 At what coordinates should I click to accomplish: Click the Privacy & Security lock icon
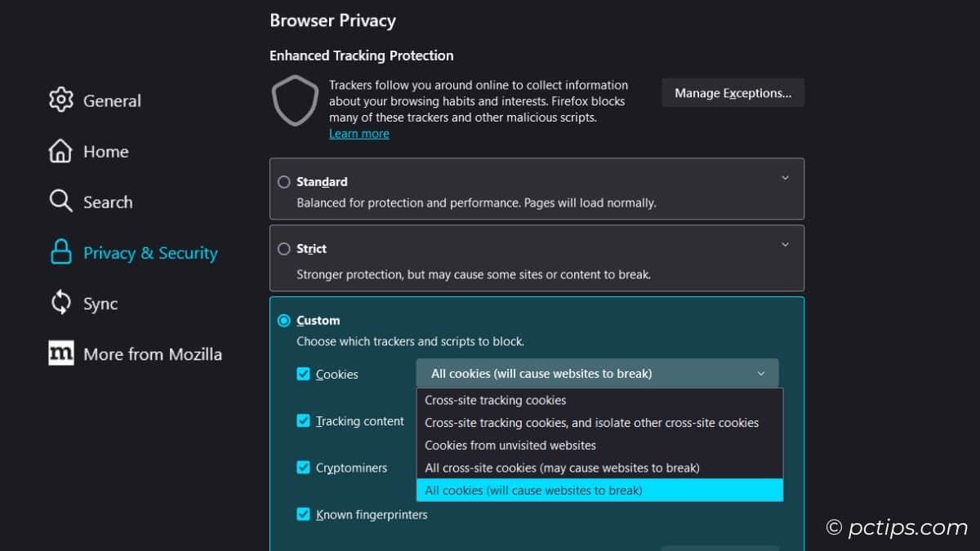point(60,252)
